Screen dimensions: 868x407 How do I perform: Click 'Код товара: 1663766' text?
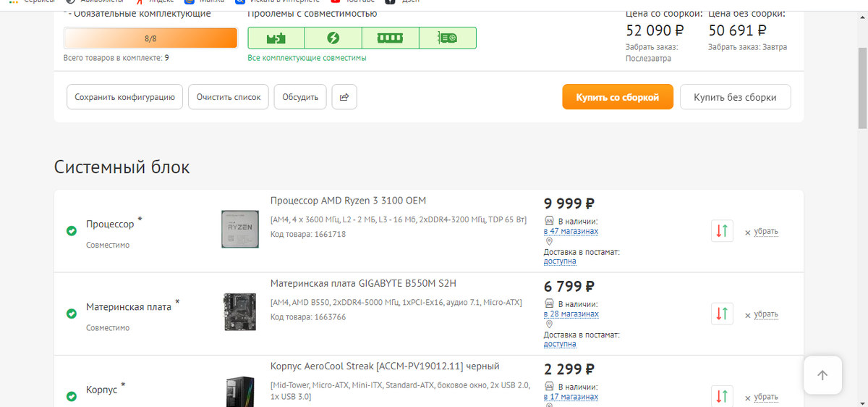pos(308,316)
